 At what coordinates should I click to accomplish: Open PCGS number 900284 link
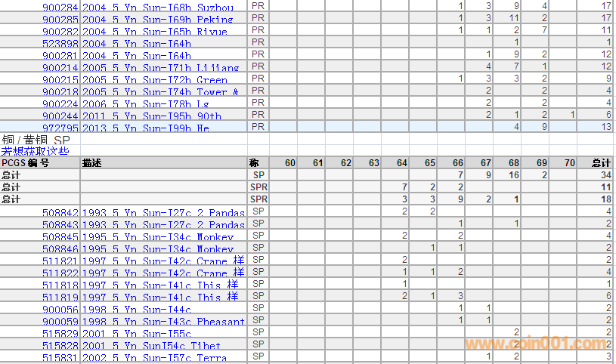[x=60, y=8]
